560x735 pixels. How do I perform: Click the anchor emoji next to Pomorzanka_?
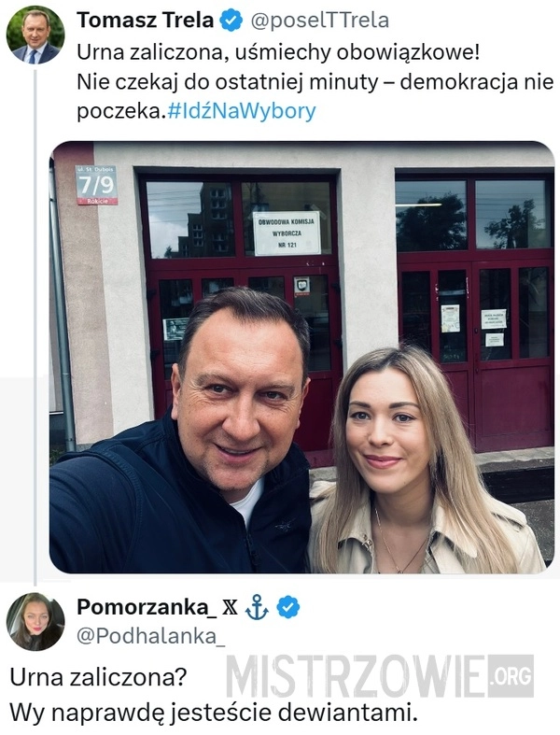(x=258, y=607)
